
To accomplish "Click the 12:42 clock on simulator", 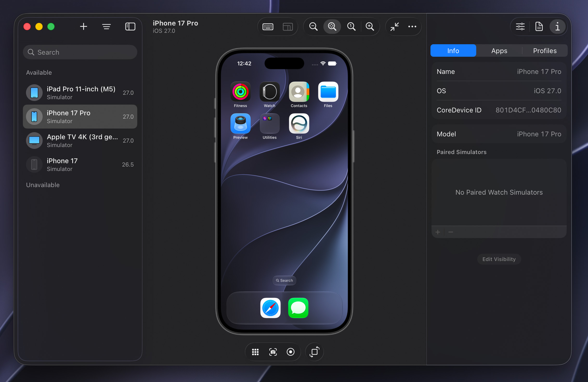I will coord(244,63).
